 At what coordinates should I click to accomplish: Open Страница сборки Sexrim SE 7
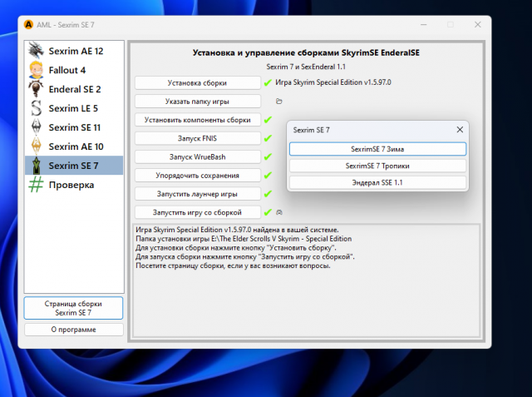click(x=74, y=309)
